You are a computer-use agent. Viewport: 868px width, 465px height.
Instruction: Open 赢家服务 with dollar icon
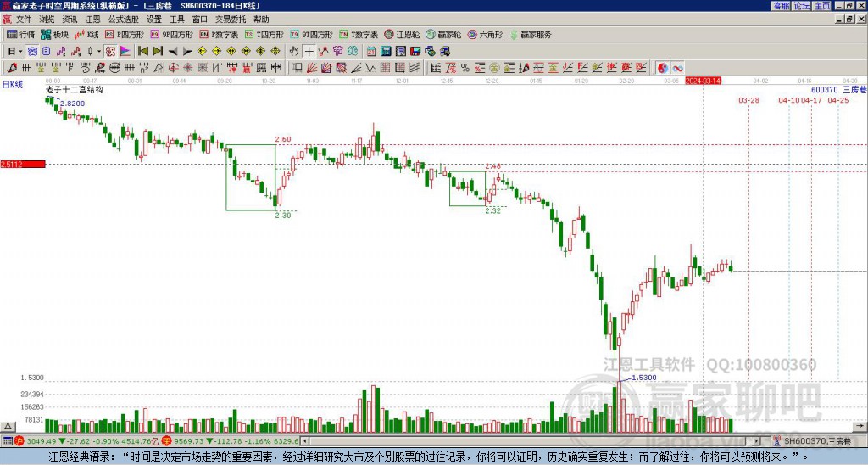pos(531,34)
